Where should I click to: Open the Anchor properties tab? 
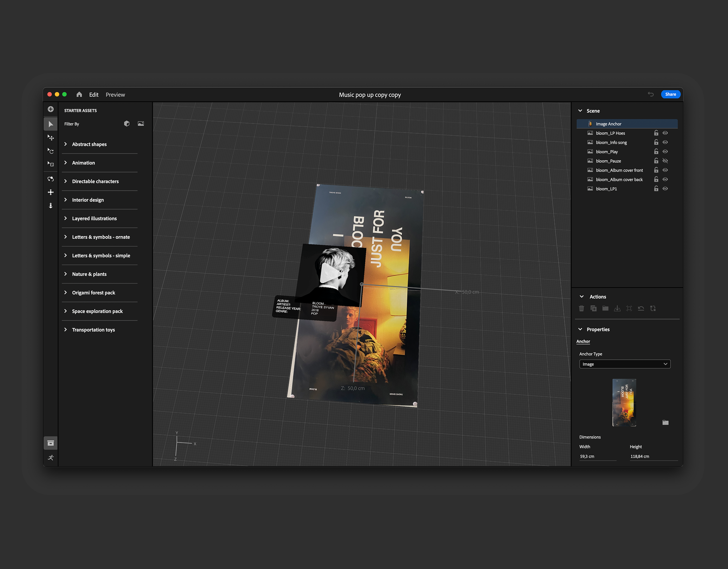583,341
